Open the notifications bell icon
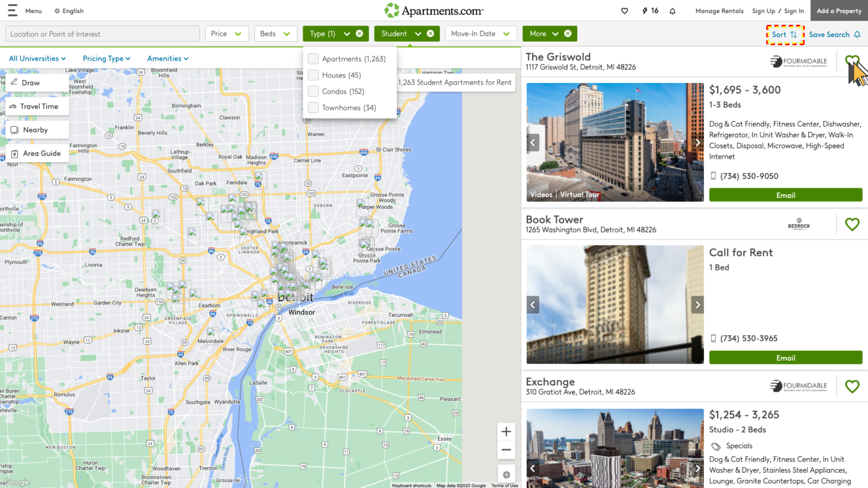The width and height of the screenshot is (868, 488). pyautogui.click(x=672, y=11)
